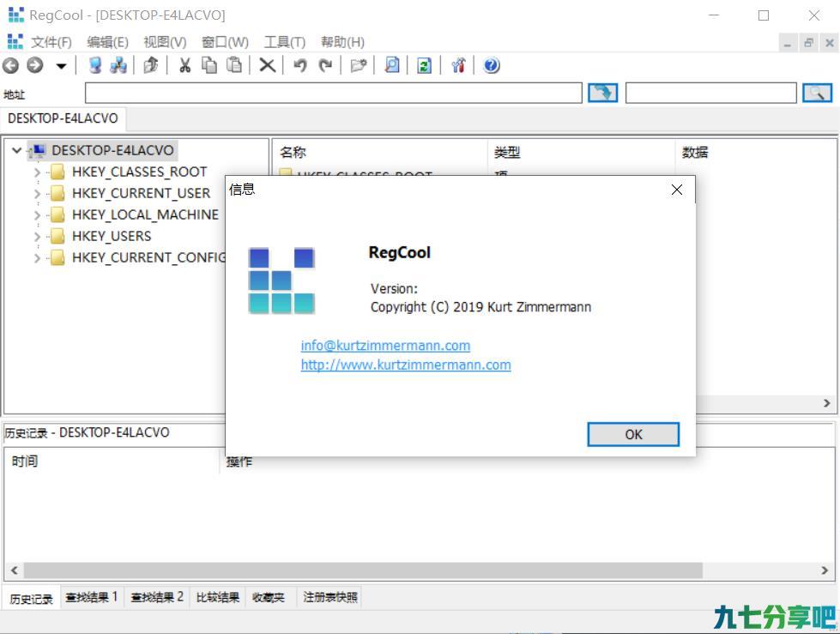Click the 数据 column header

coord(755,153)
